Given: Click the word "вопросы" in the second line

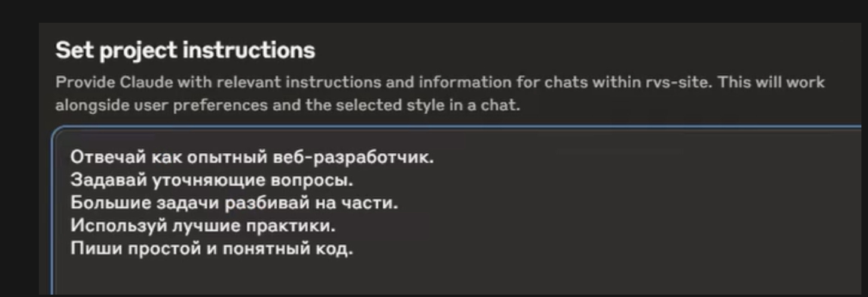Looking at the screenshot, I should [311, 180].
